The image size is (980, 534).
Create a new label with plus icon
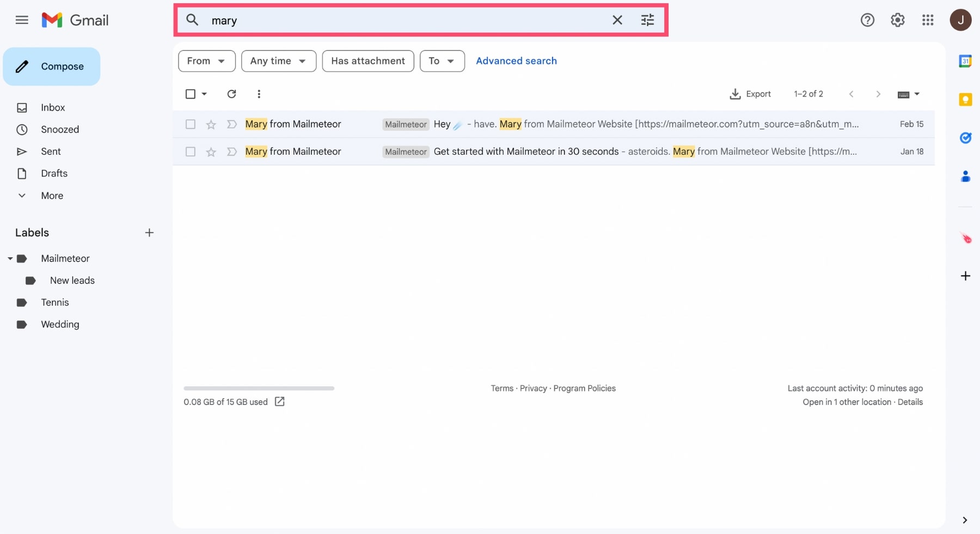pos(149,233)
